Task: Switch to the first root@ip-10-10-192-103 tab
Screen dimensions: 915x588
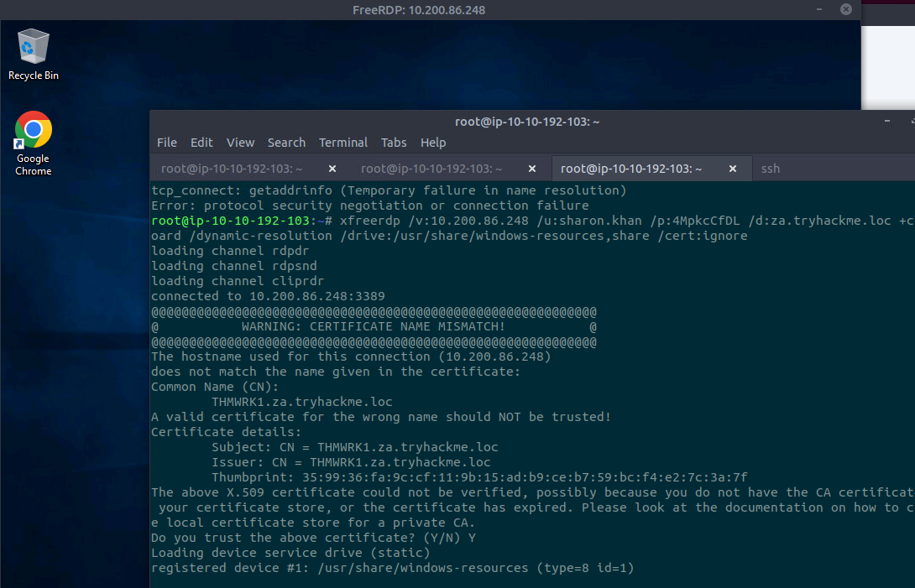Action: coord(232,169)
